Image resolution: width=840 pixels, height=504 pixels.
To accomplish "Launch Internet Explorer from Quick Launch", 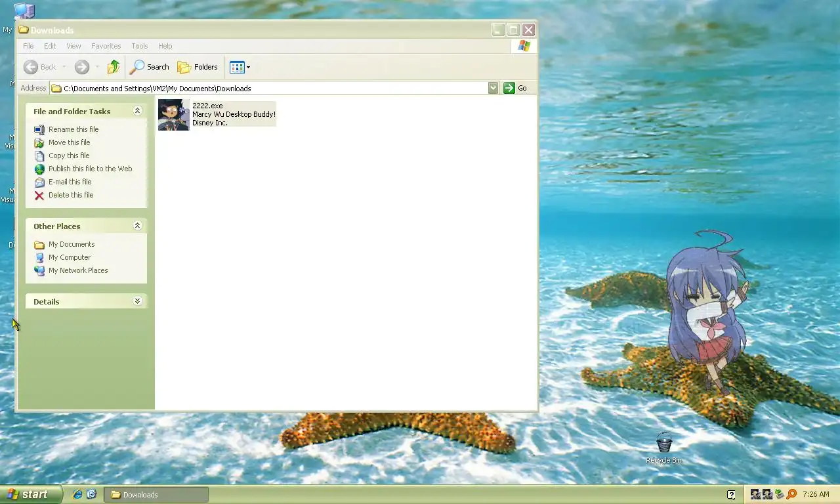I will (x=77, y=494).
